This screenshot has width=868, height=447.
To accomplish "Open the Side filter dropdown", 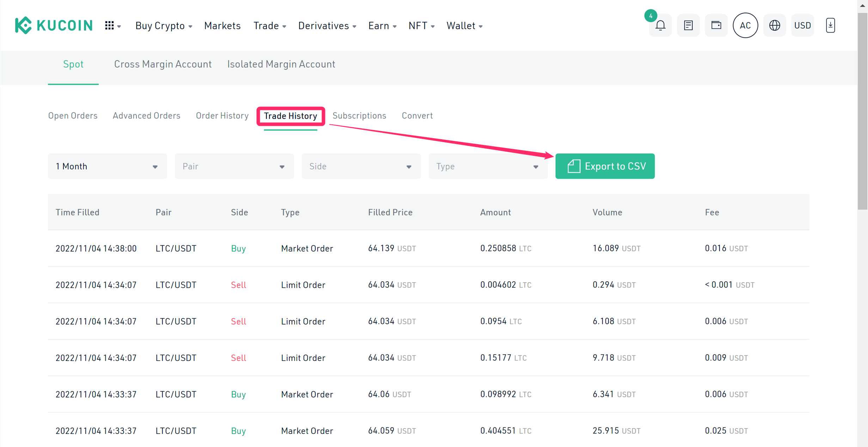I will tap(361, 166).
